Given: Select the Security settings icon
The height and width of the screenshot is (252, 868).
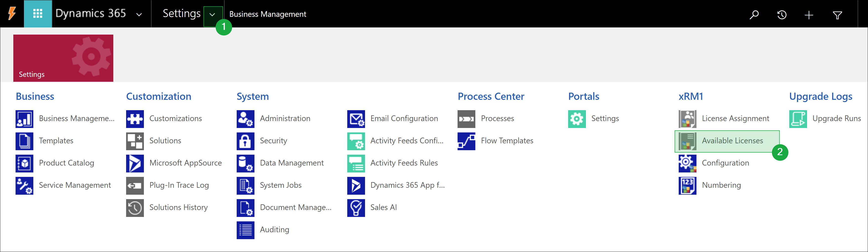Looking at the screenshot, I should coord(245,141).
